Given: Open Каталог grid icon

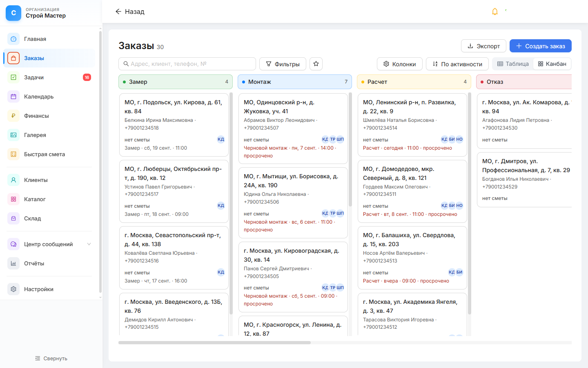Looking at the screenshot, I should coord(13,199).
